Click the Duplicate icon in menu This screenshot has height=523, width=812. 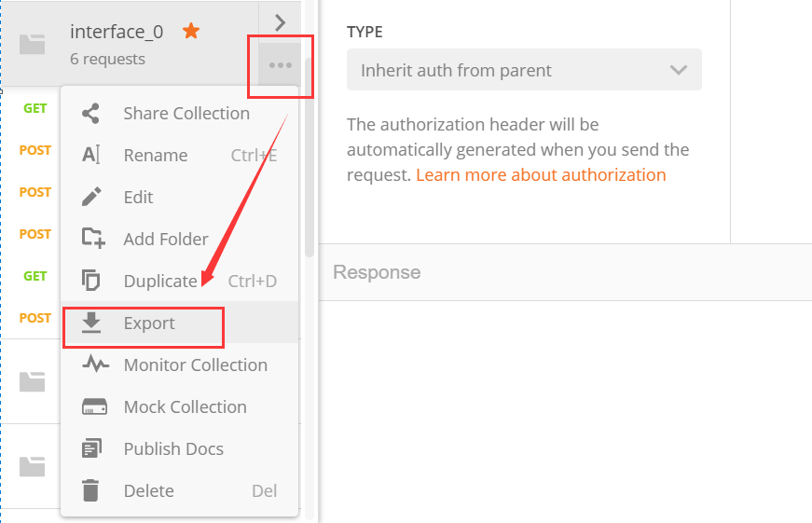tap(90, 281)
